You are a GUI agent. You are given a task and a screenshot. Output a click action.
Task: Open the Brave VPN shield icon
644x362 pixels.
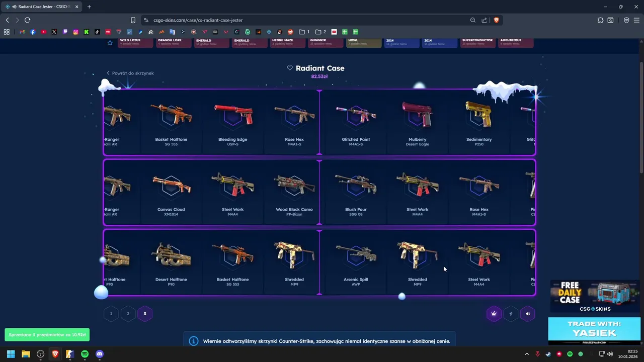(x=626, y=20)
